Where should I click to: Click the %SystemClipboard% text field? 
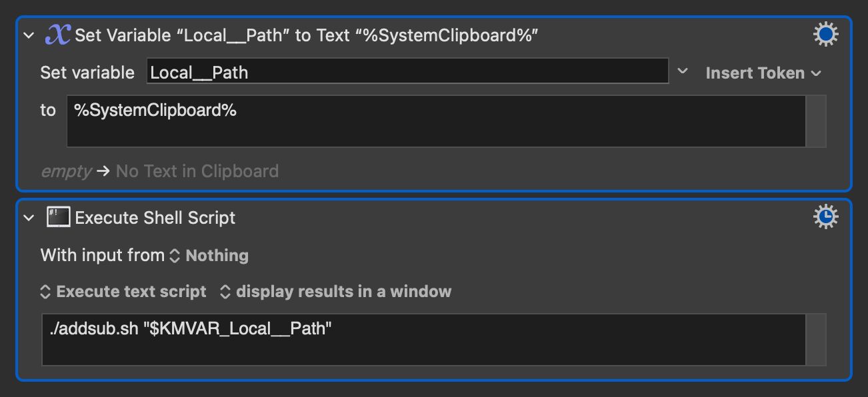tap(437, 121)
